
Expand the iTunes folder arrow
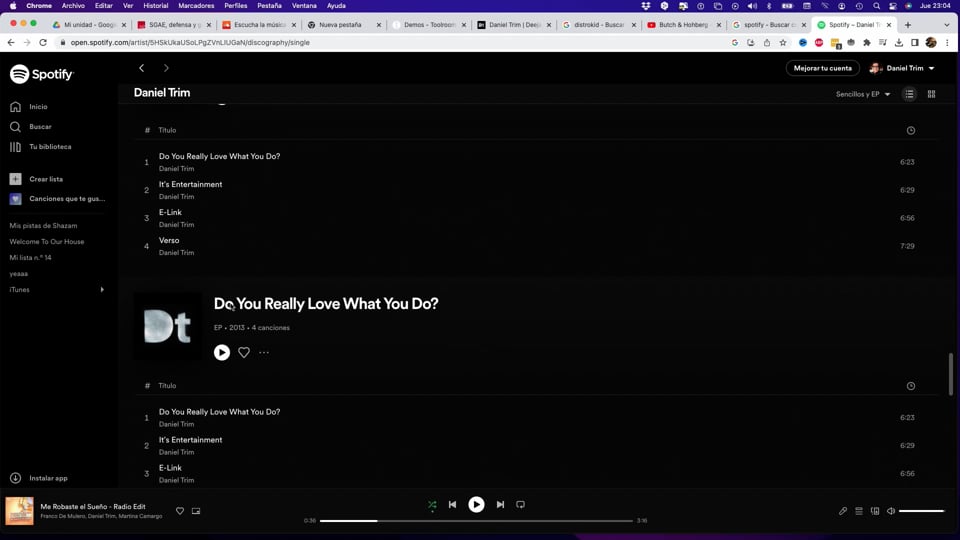pyautogui.click(x=102, y=290)
